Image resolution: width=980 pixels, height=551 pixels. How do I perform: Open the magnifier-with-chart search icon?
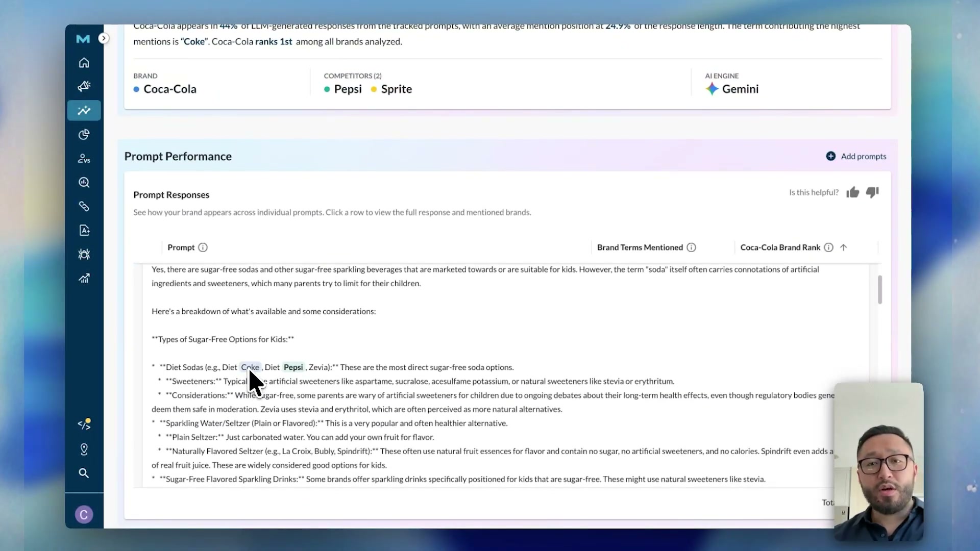point(84,182)
